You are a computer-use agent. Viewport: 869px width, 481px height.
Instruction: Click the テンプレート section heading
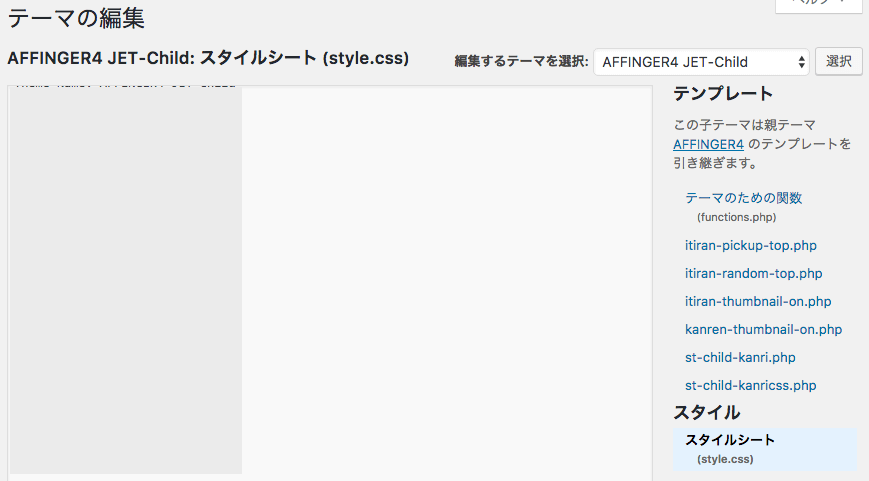pyautogui.click(x=723, y=94)
